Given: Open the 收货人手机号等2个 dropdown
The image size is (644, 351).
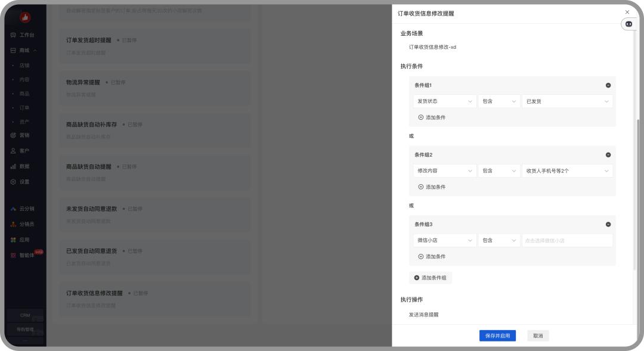Looking at the screenshot, I should [566, 171].
